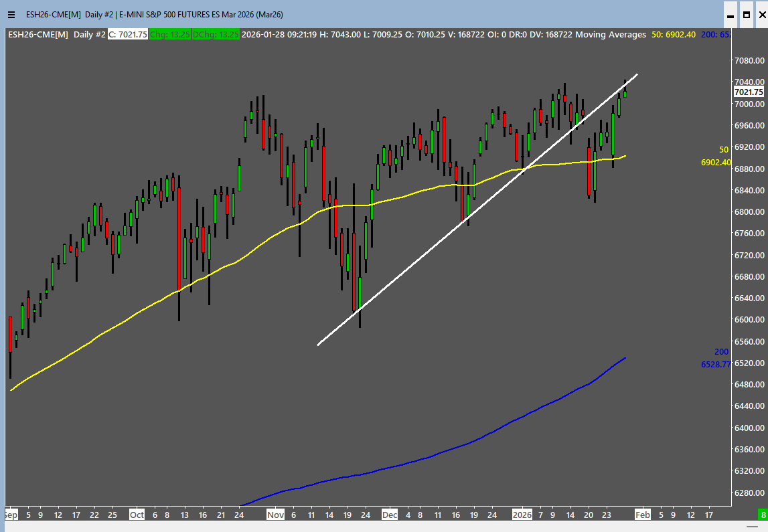This screenshot has height=532, width=768.
Task: Click the DChg: 13.25 field
Action: pos(216,35)
